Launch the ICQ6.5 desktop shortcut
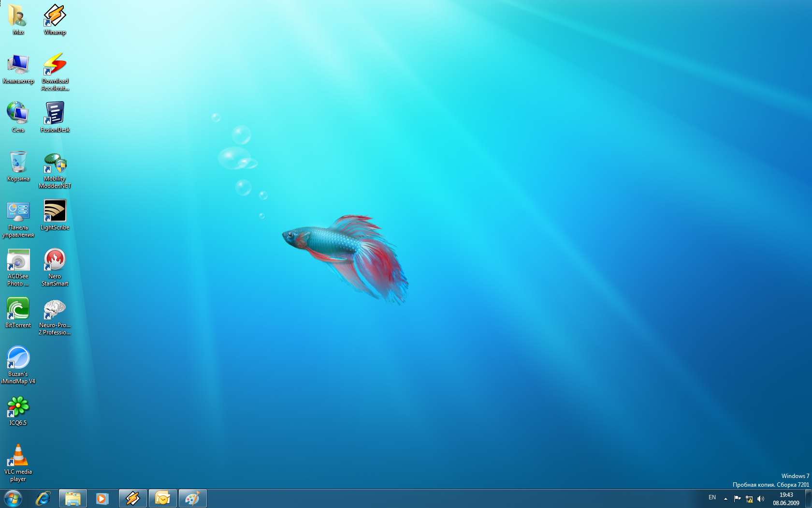 (x=18, y=410)
